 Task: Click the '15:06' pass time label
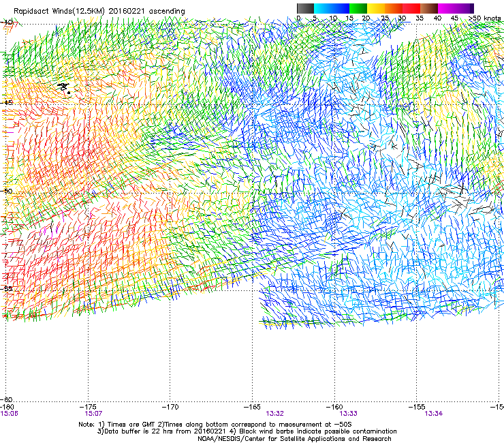pos(9,414)
